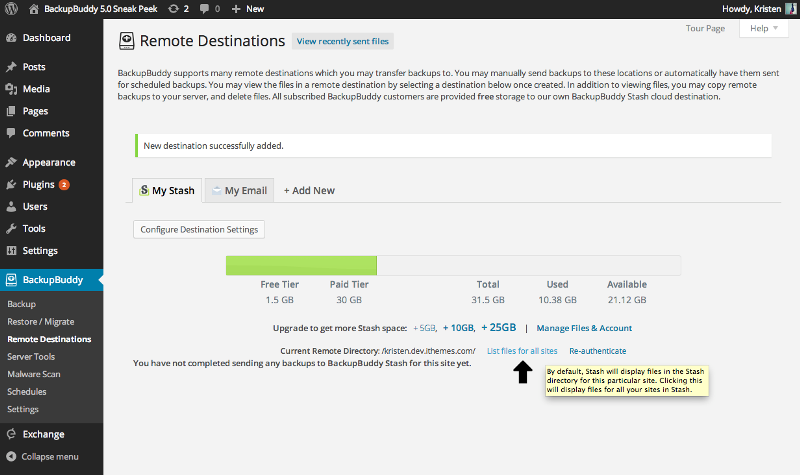
Task: Expand the Help dropdown
Action: coord(764,28)
